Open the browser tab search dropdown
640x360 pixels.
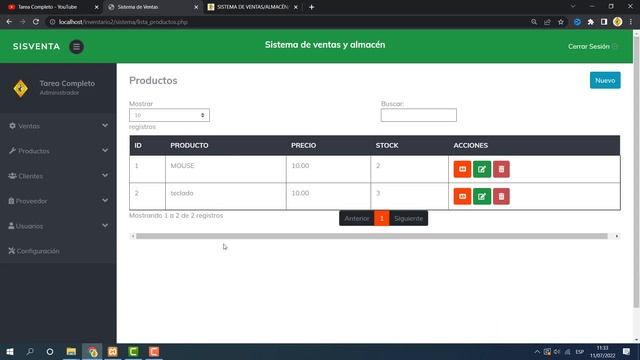click(573, 7)
